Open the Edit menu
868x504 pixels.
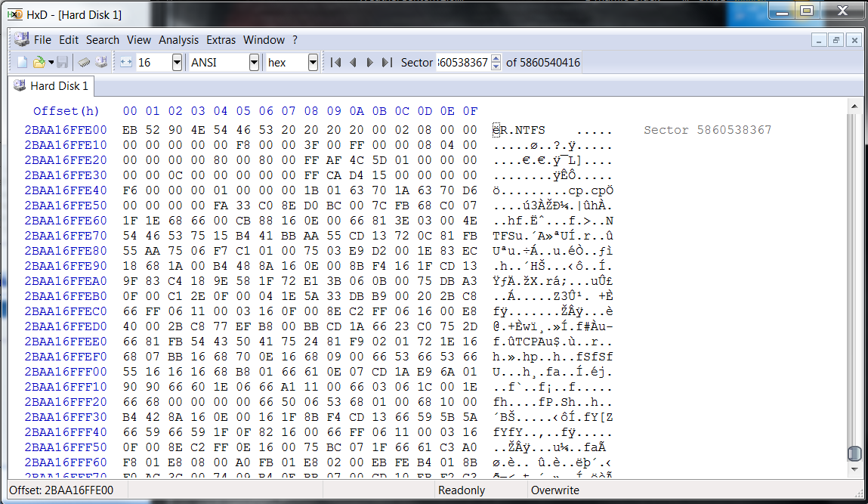pos(69,40)
